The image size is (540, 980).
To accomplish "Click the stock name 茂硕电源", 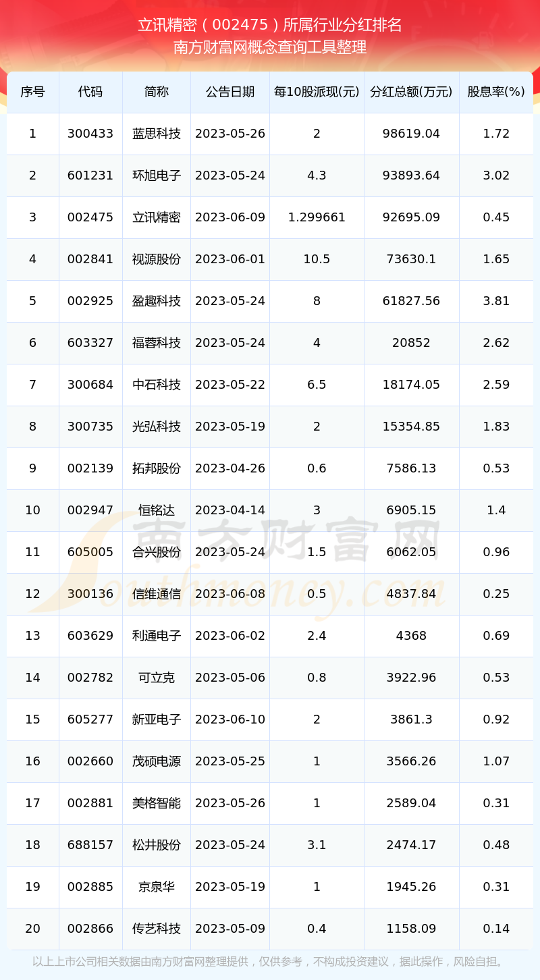I will pos(157,761).
